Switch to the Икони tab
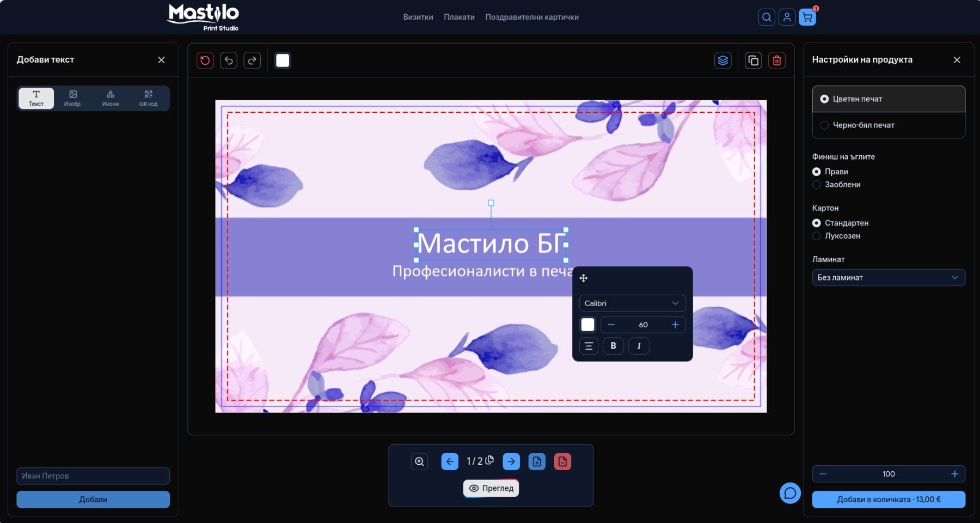 pyautogui.click(x=111, y=98)
